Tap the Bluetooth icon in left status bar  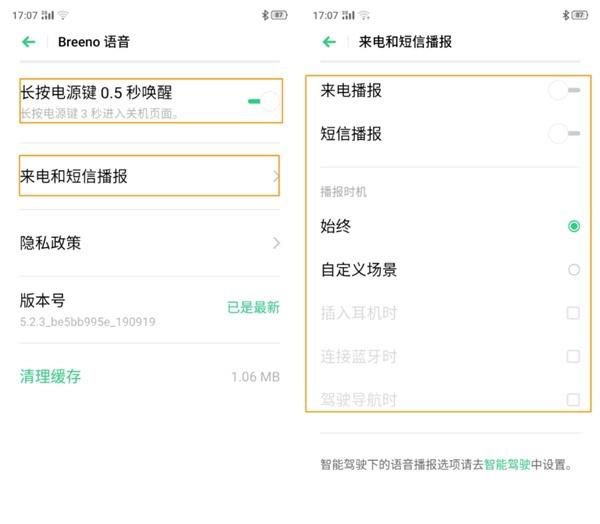[x=265, y=15]
